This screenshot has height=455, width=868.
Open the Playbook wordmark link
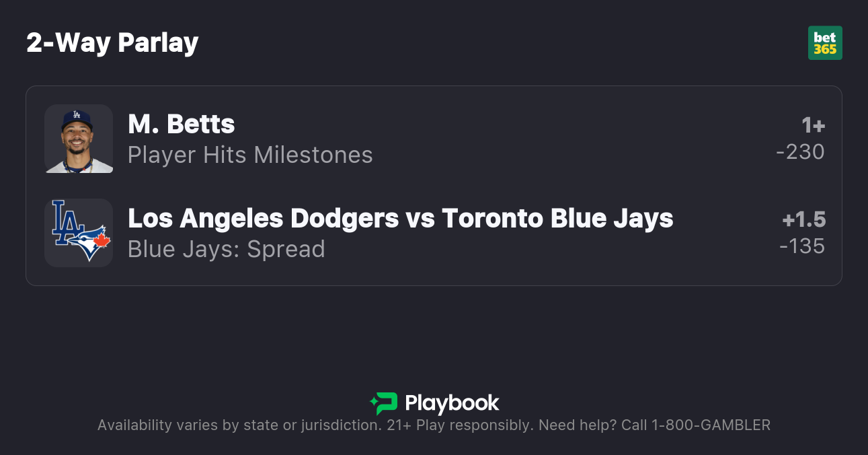(x=452, y=403)
